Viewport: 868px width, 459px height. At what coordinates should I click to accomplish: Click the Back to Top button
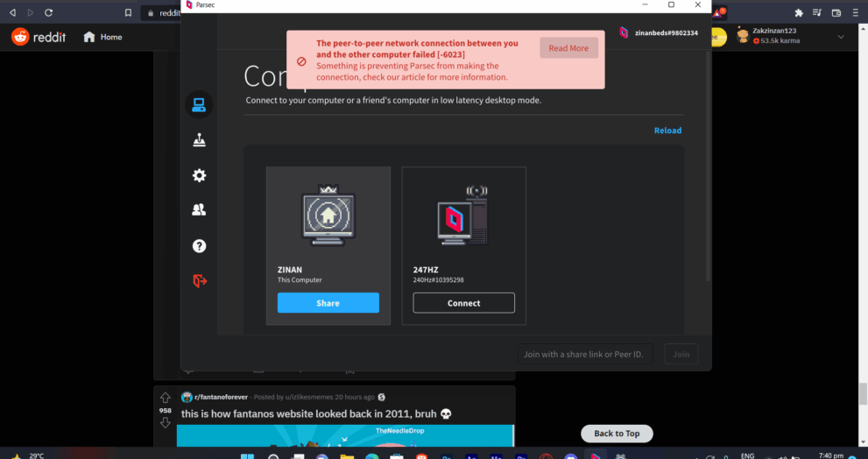(617, 434)
